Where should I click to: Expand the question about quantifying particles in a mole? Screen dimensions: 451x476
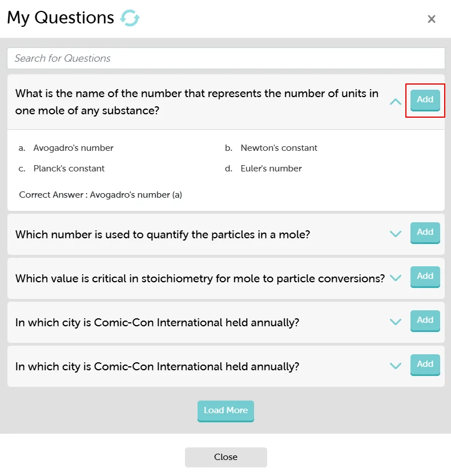395,234
